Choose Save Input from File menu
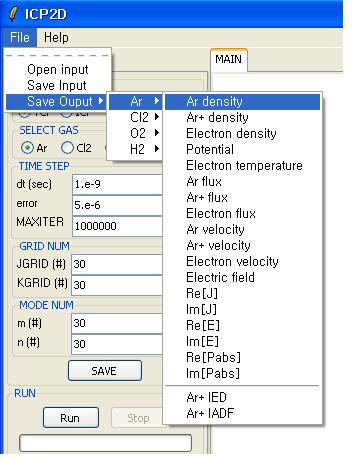Viewport: 360px width, 462px height. pyautogui.click(x=57, y=85)
